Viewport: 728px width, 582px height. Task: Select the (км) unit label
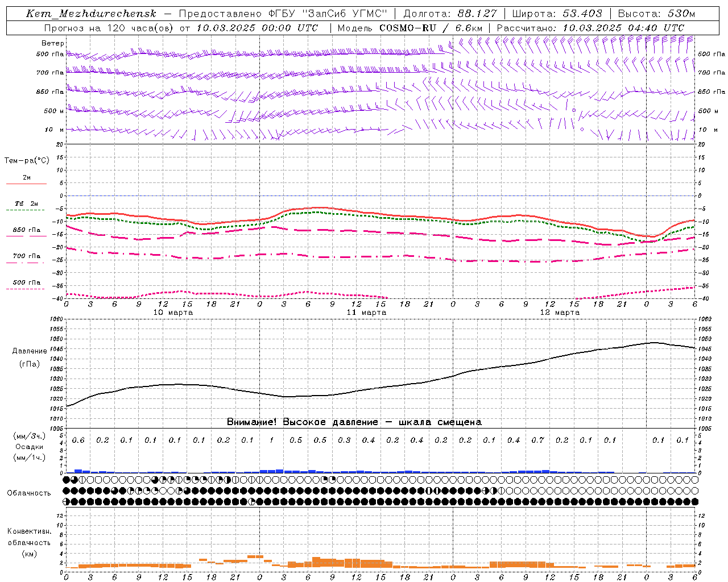29,554
